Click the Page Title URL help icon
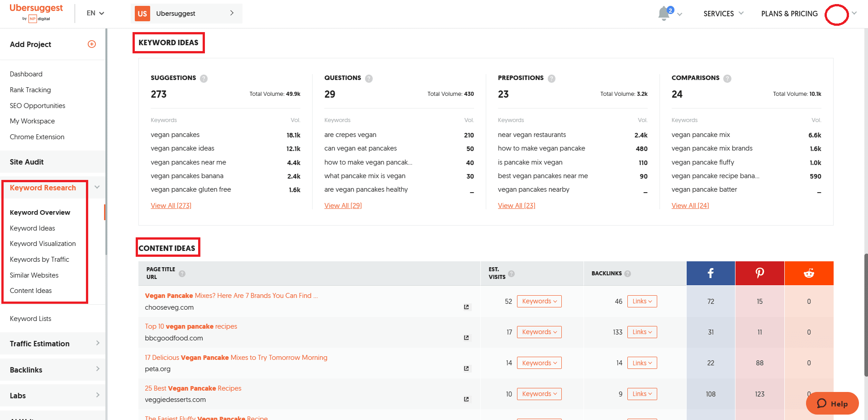The height and width of the screenshot is (420, 868). click(182, 274)
